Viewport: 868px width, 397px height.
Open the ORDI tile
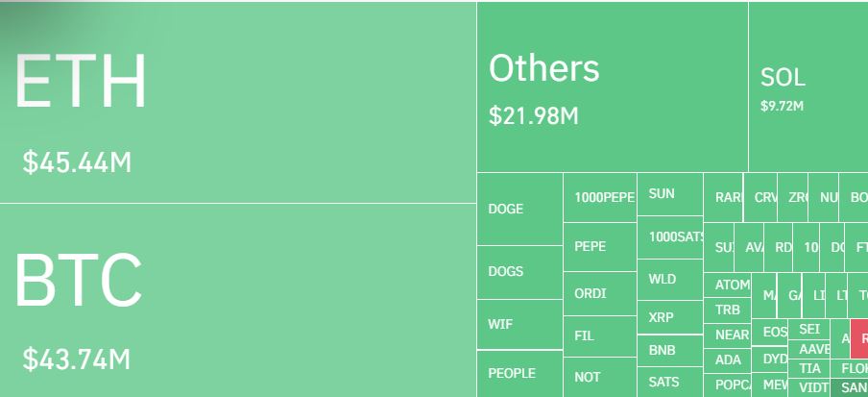pyautogui.click(x=600, y=294)
